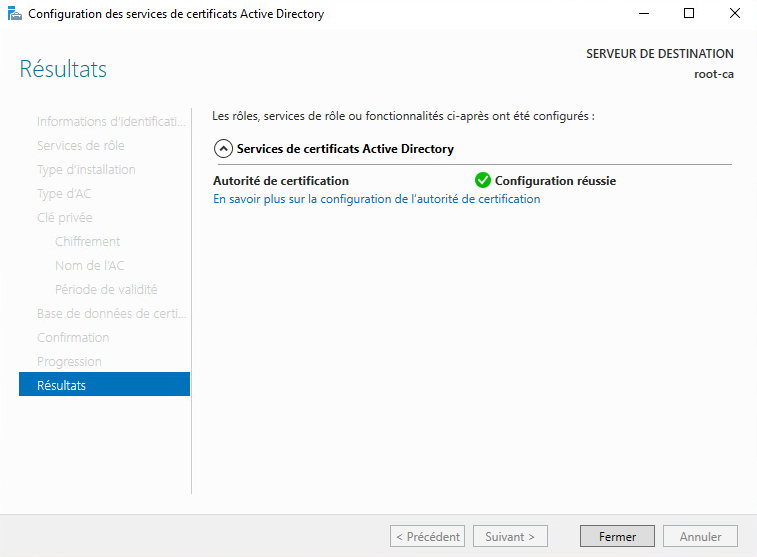757x557 pixels.
Task: Click the Configuration réussie status text
Action: click(555, 181)
